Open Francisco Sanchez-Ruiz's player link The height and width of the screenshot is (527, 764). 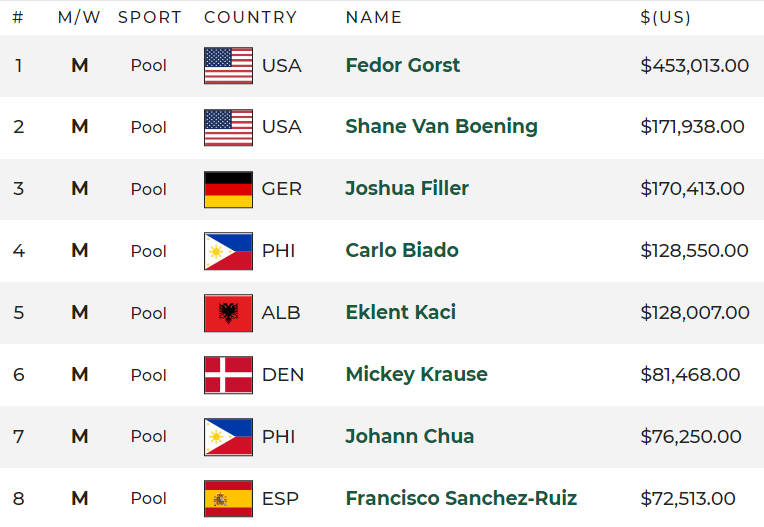(461, 498)
